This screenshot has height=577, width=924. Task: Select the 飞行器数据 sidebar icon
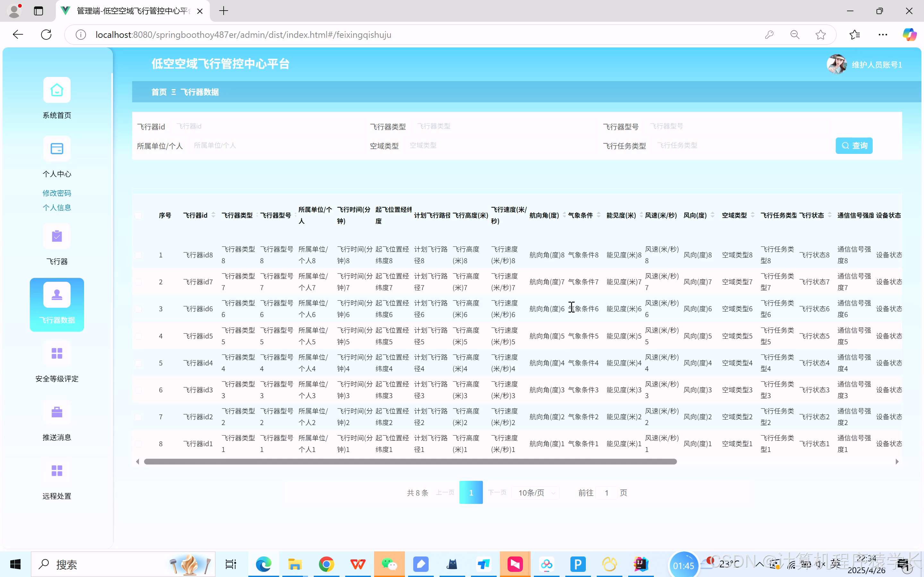[57, 295]
